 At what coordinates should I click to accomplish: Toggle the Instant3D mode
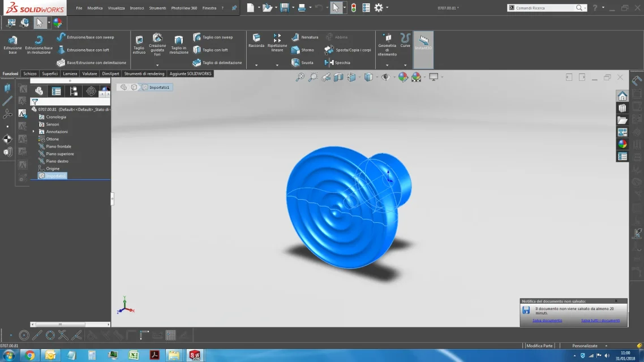point(423,42)
